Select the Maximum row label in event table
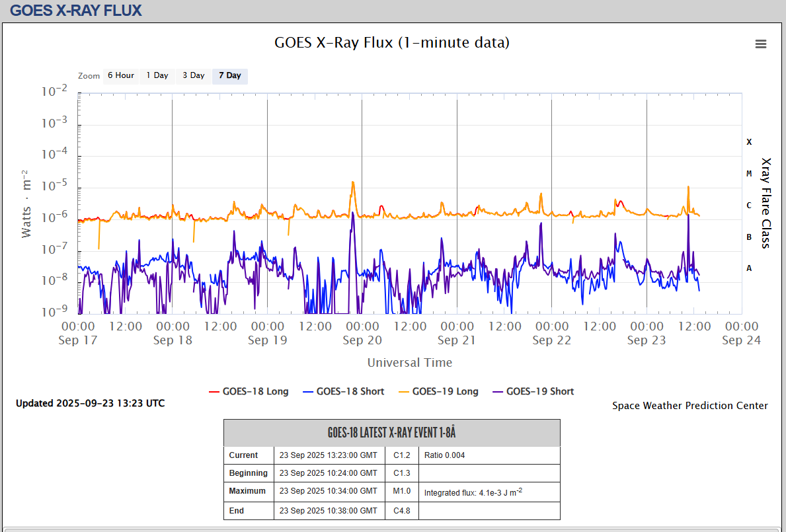This screenshot has height=532, width=786. coord(247,491)
